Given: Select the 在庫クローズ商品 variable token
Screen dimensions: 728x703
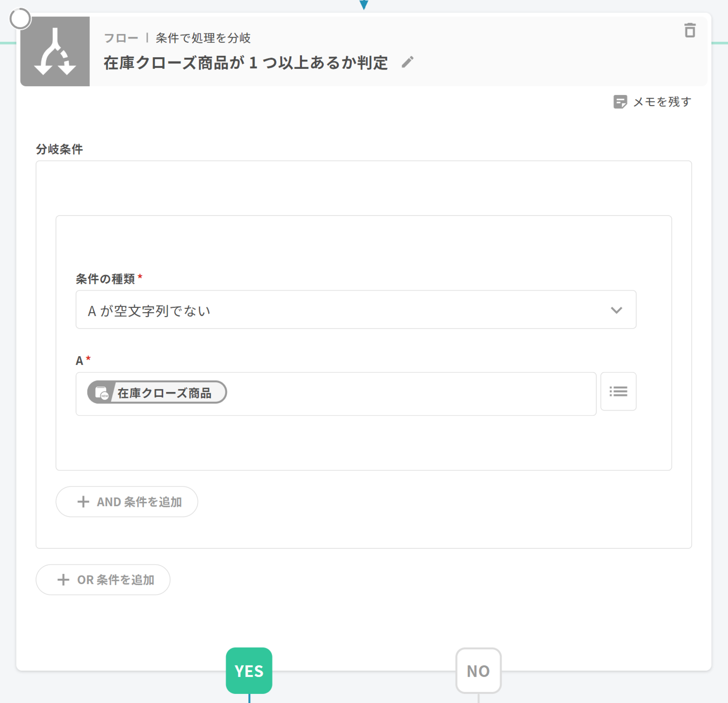Looking at the screenshot, I should point(164,392).
